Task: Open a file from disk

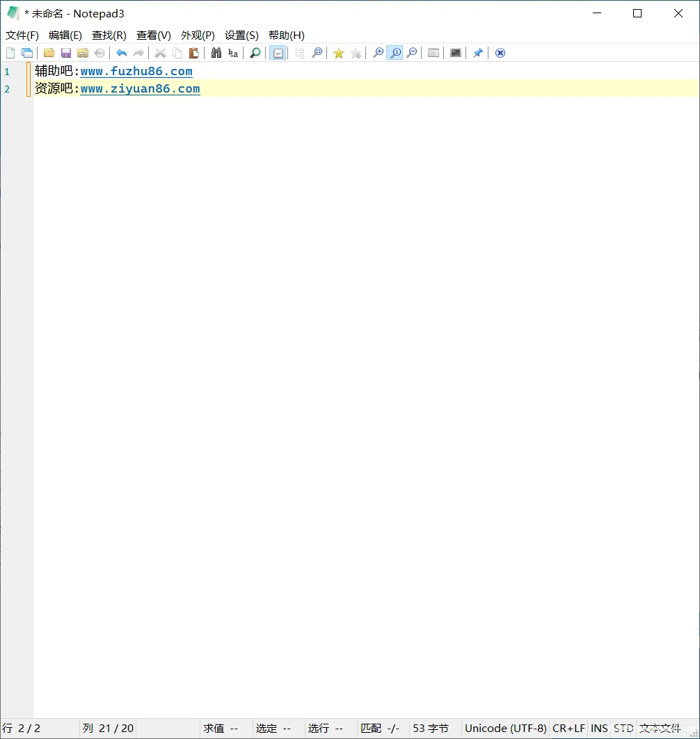Action: 49,53
